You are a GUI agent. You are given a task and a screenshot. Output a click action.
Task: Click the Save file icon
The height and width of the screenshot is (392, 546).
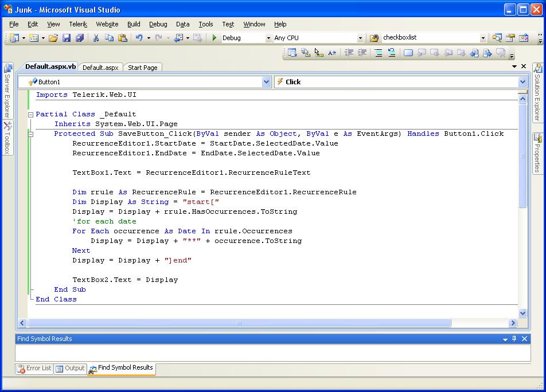coord(67,38)
